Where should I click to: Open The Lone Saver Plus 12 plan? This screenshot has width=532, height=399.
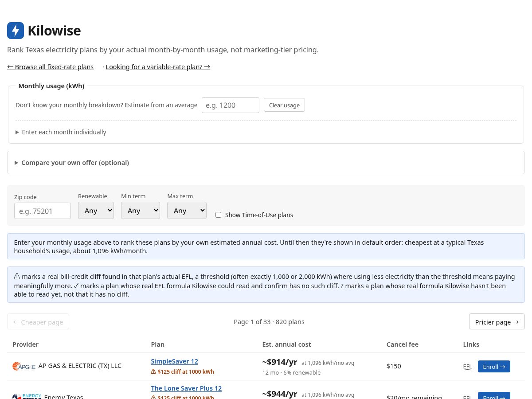[x=186, y=388]
